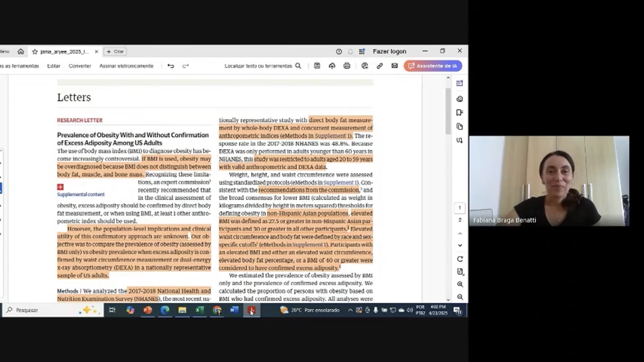Open the apps grid icon

coord(362,51)
